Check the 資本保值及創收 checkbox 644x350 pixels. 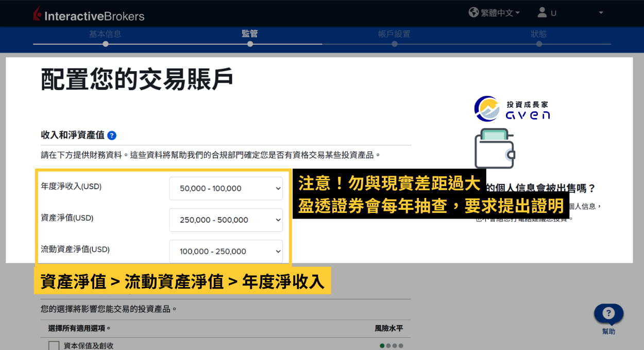click(x=54, y=346)
